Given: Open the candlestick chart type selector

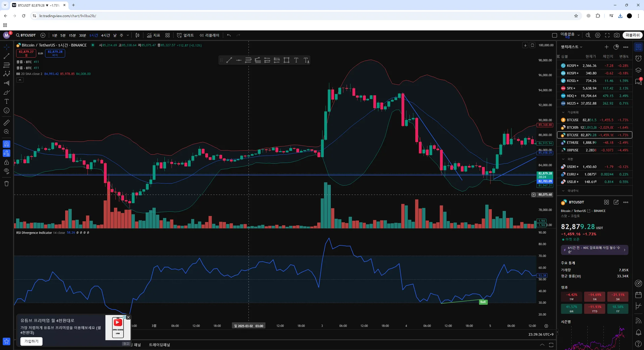Looking at the screenshot, I should (x=138, y=35).
